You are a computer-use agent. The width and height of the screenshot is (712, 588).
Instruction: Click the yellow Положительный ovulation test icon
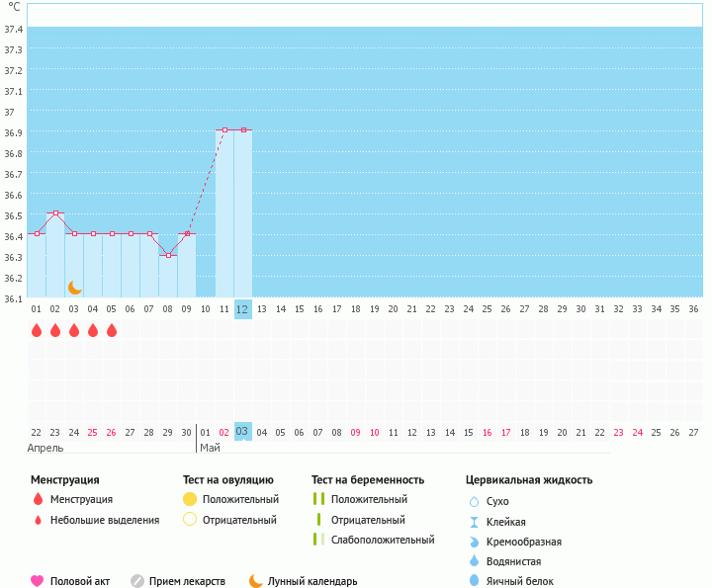[x=190, y=500]
